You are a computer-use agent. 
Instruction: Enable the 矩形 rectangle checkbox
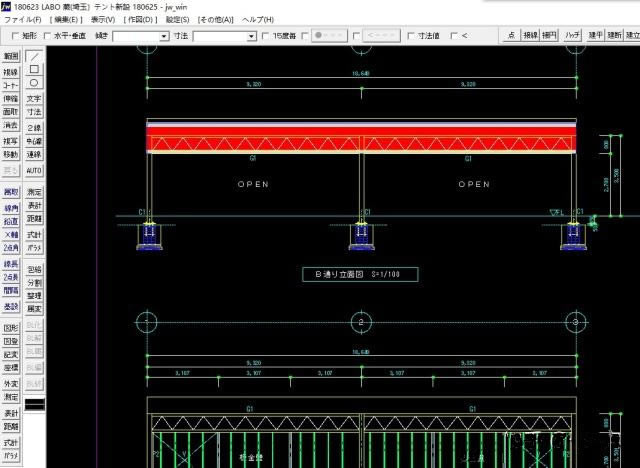pyautogui.click(x=14, y=36)
